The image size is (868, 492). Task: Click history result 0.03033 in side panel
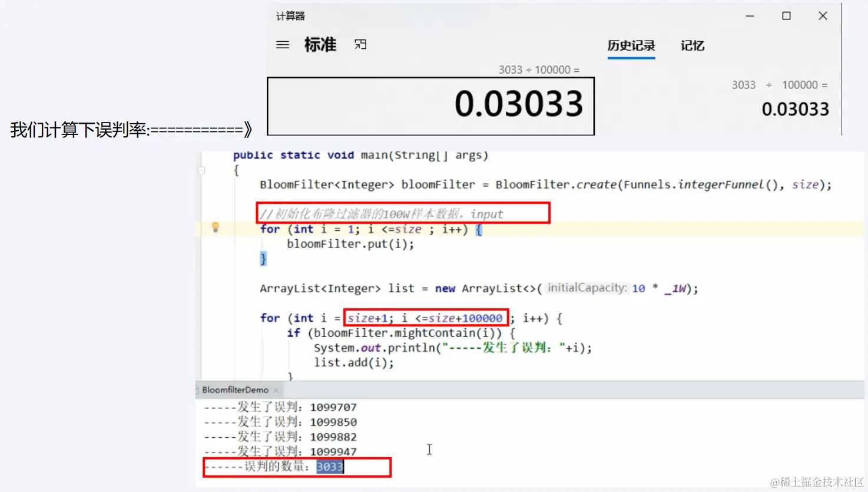795,109
